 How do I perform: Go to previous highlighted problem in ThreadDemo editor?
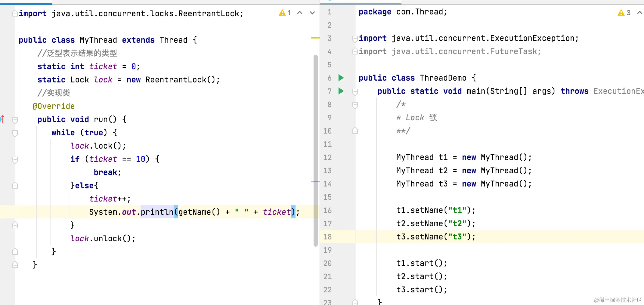pos(640,13)
